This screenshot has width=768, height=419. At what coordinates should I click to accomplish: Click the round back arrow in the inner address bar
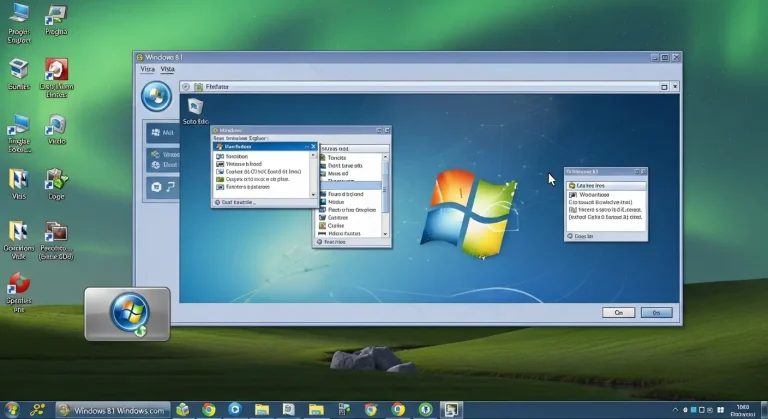[x=186, y=87]
